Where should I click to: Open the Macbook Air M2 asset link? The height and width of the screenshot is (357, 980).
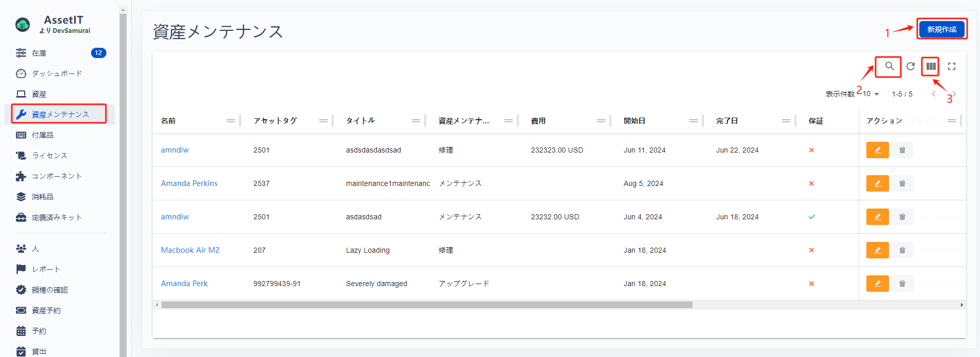190,250
